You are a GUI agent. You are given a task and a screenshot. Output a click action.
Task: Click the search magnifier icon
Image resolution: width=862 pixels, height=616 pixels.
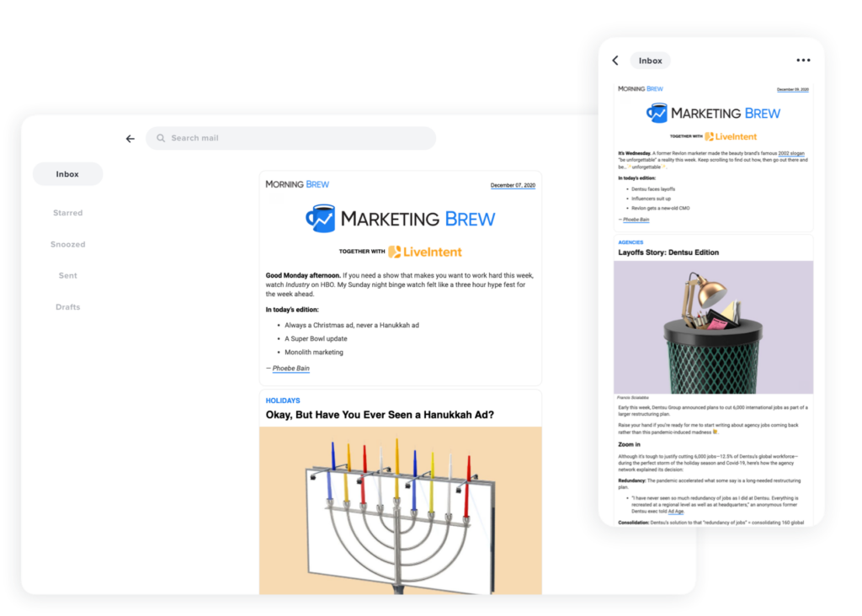point(161,138)
